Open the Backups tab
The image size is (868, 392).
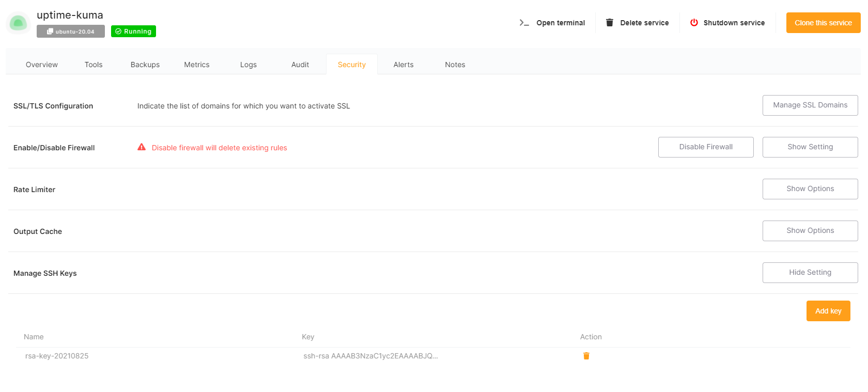tap(145, 65)
